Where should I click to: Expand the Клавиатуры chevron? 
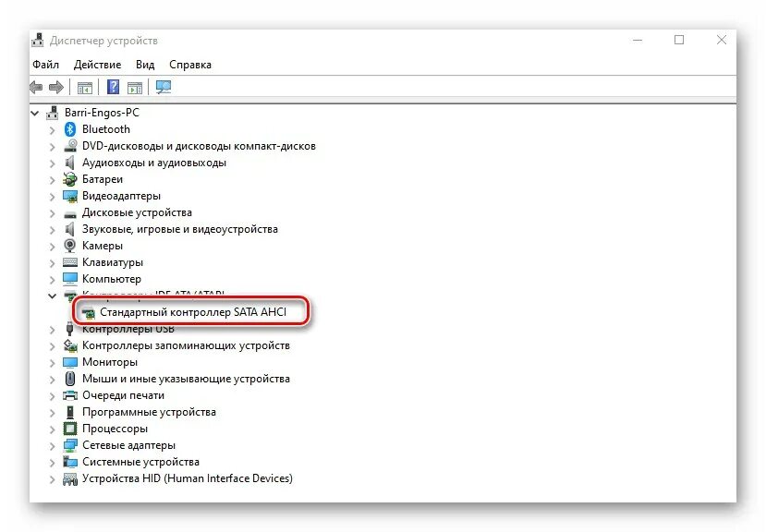click(x=53, y=263)
